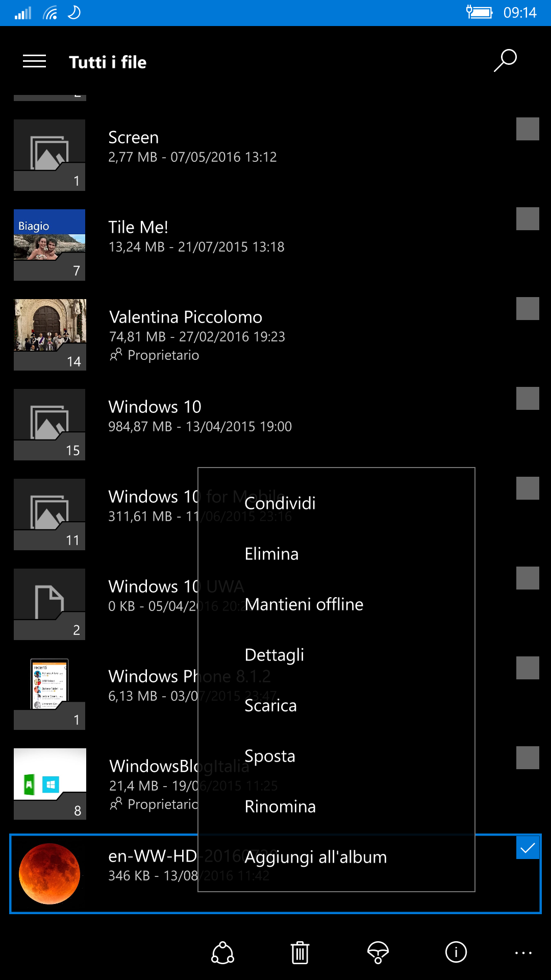Image resolution: width=551 pixels, height=980 pixels.
Task: Open the Windows 10 folder thumbnail
Action: click(x=49, y=425)
